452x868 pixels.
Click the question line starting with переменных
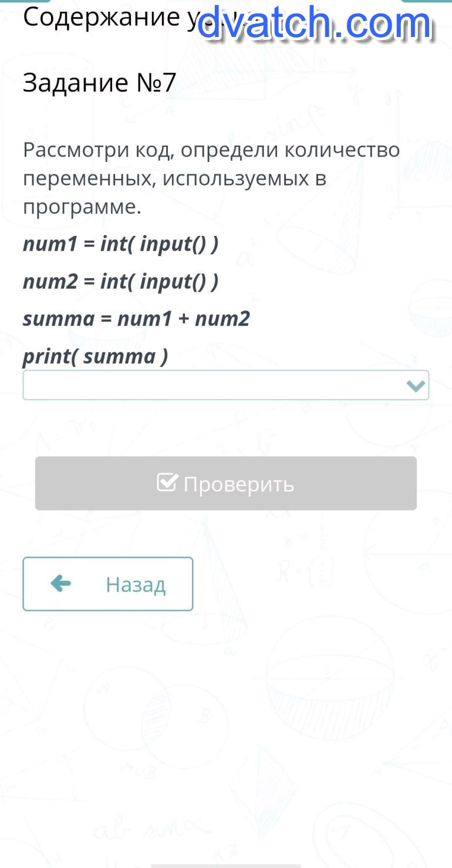pos(174,178)
